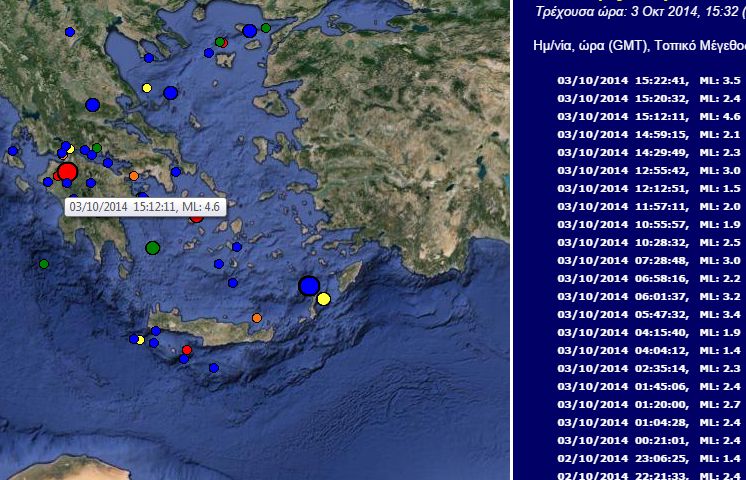Select the 01:20:00 ML 2.7 event entry

pyautogui.click(x=648, y=404)
